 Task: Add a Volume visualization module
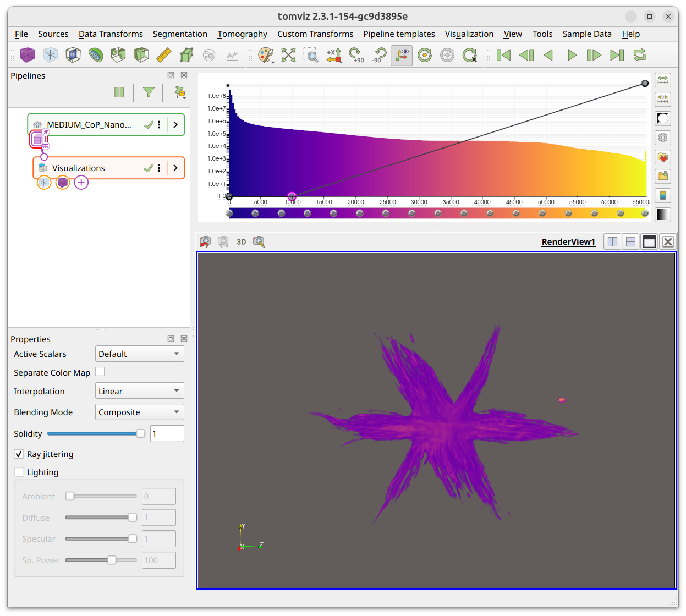coord(28,55)
